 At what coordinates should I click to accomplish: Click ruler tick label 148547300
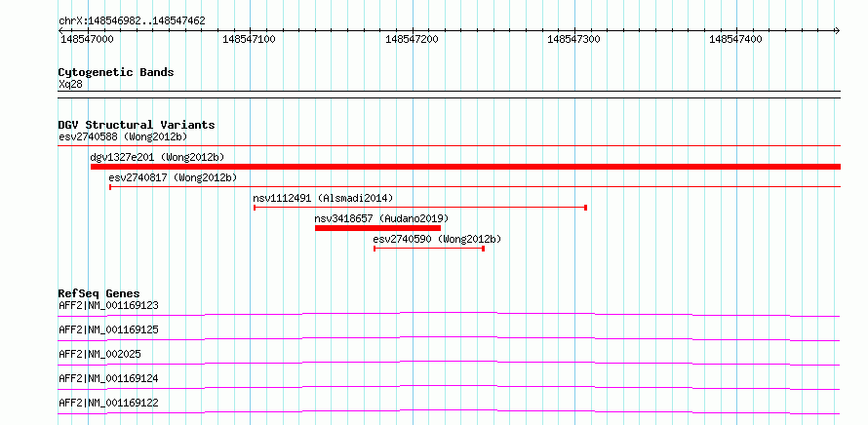click(x=574, y=39)
